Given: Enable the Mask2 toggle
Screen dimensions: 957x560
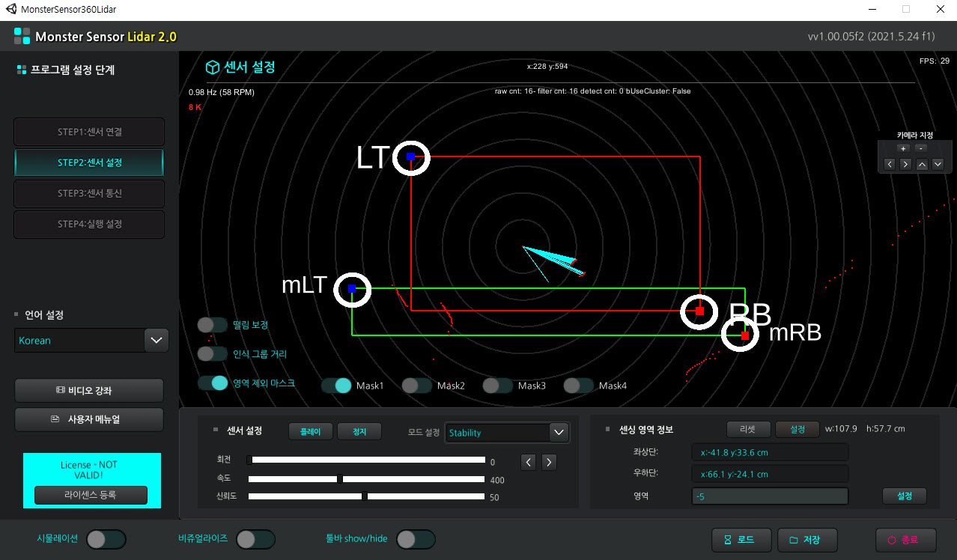Looking at the screenshot, I should pos(417,386).
